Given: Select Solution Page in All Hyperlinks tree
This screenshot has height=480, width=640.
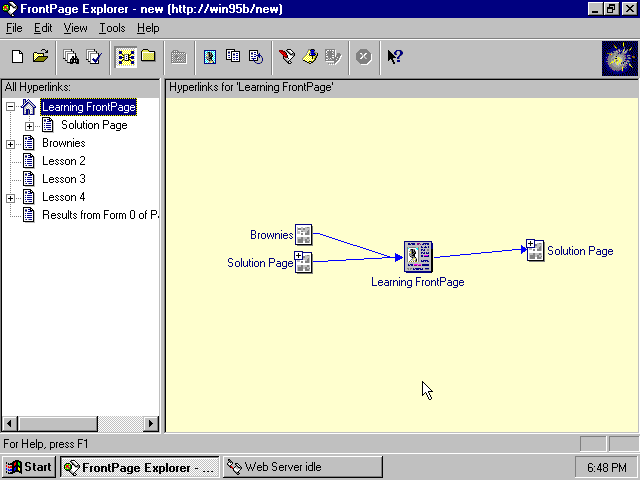Looking at the screenshot, I should click(94, 125).
